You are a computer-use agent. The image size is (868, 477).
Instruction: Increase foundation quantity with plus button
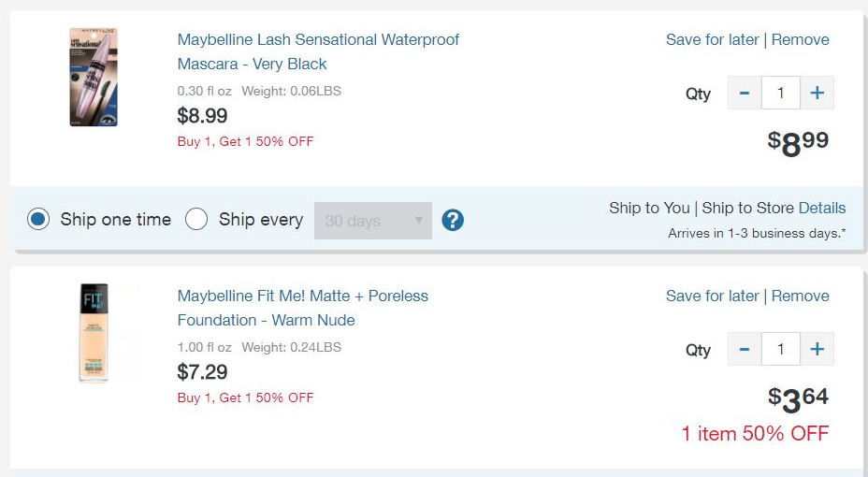point(817,350)
